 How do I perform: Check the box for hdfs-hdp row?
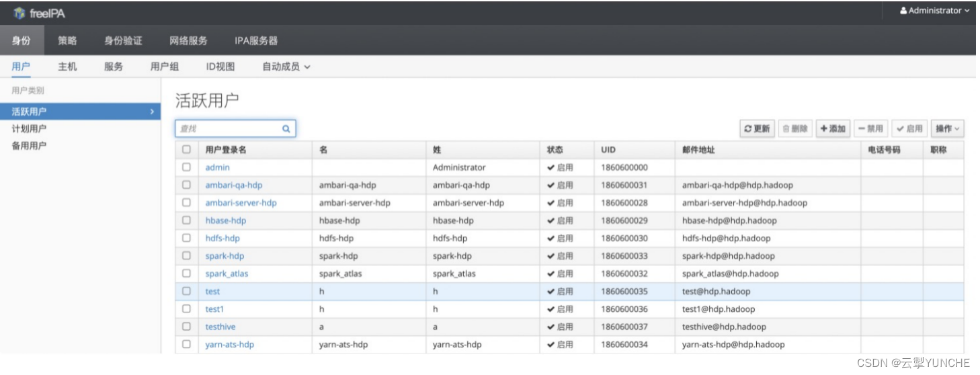click(x=186, y=238)
